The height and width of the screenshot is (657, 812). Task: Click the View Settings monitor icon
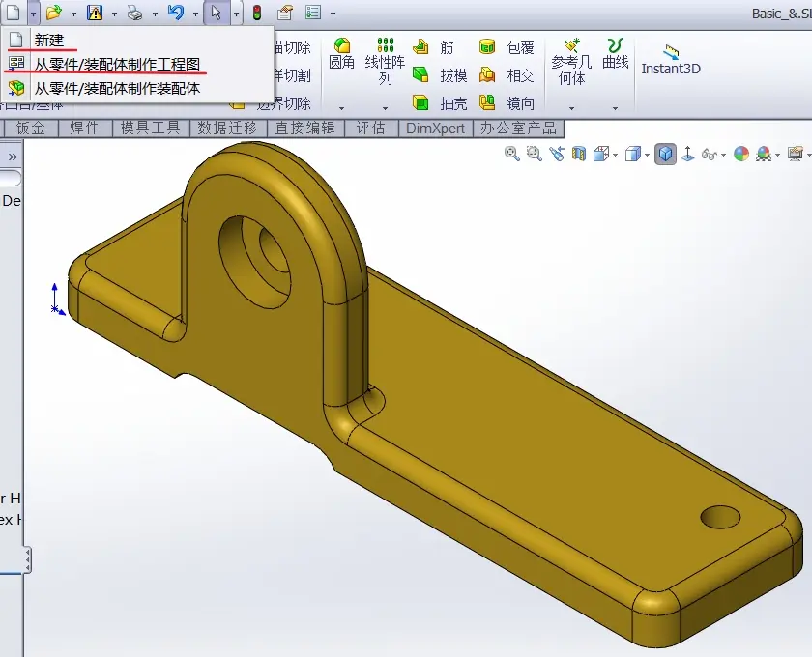795,154
